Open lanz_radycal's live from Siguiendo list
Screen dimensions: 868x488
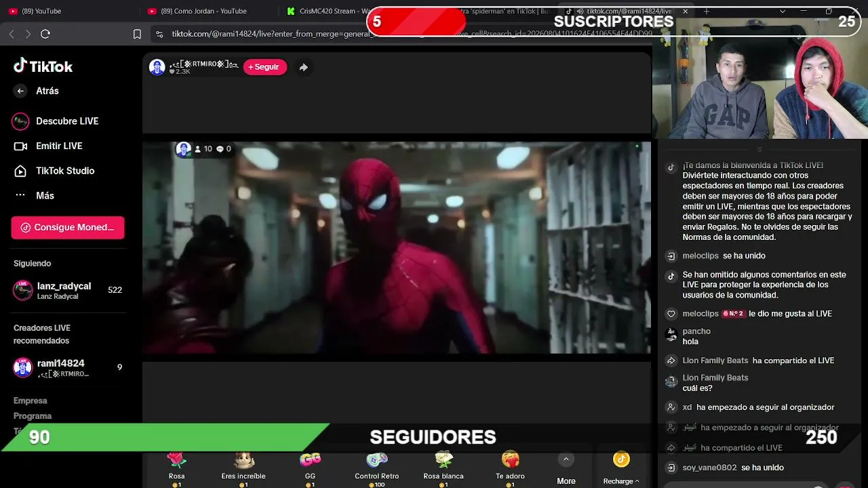click(x=68, y=290)
